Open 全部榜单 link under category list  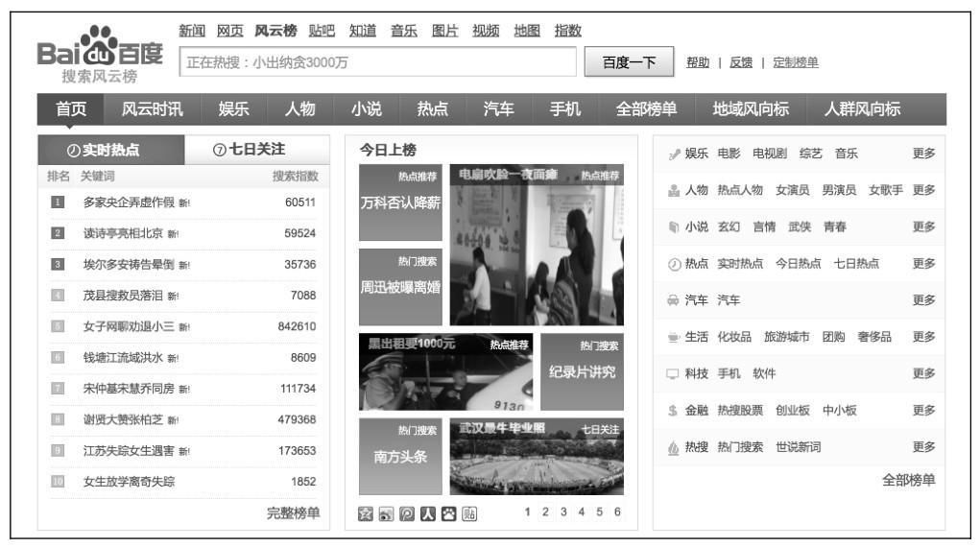pos(909,480)
